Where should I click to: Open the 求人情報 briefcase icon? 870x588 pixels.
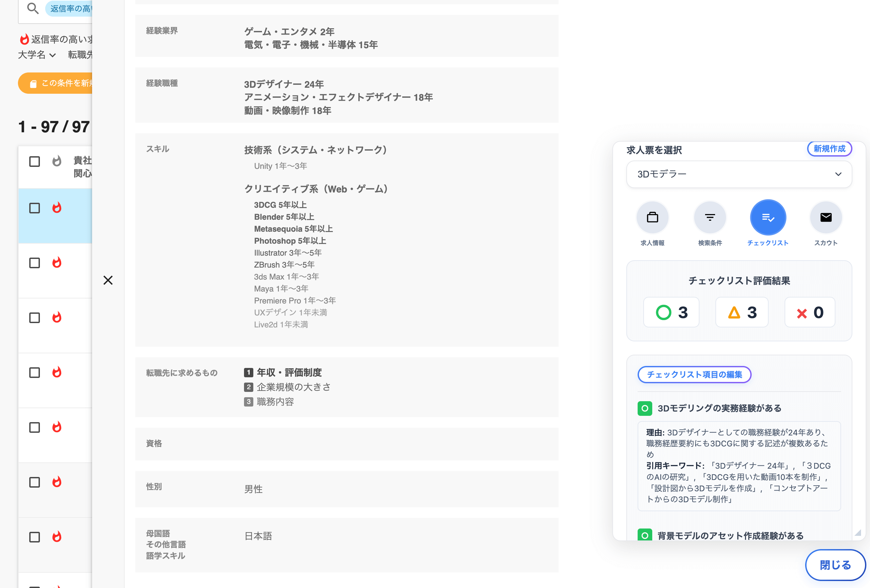[652, 217]
